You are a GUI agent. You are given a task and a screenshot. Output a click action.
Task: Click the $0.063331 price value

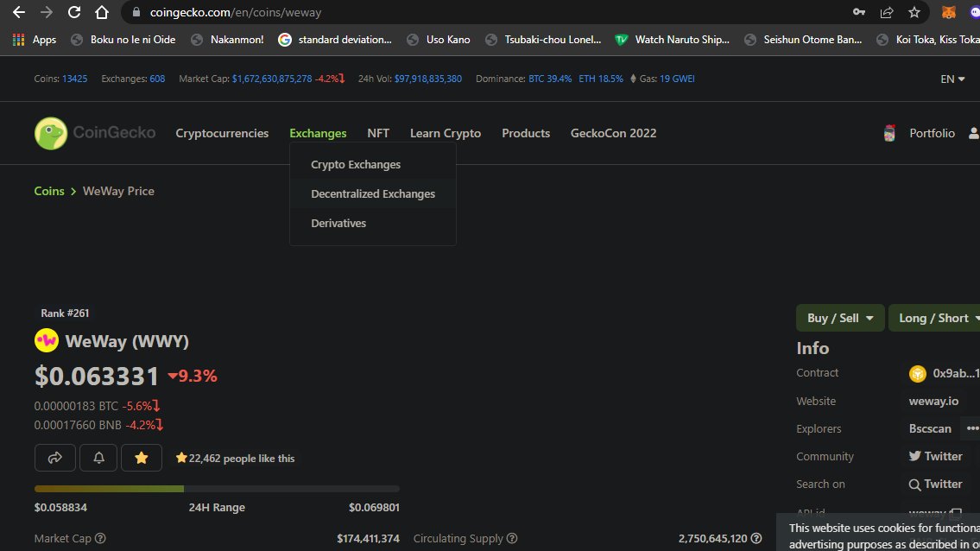97,376
